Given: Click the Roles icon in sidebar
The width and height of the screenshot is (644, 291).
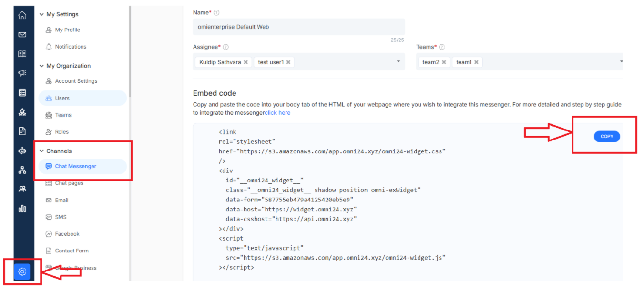Looking at the screenshot, I should point(49,132).
